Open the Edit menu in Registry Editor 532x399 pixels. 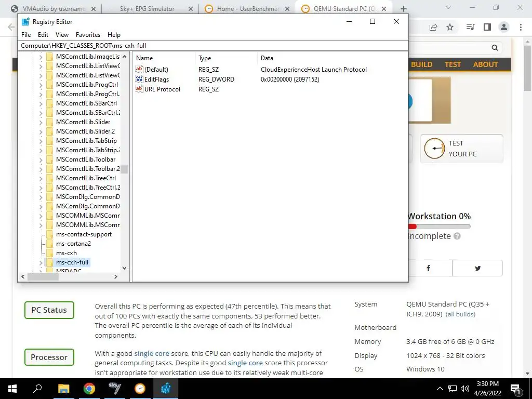(43, 35)
